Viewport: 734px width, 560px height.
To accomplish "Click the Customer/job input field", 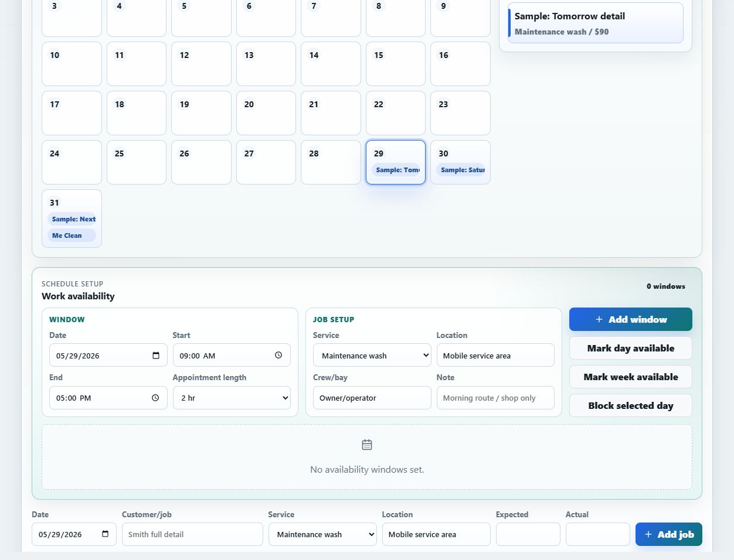I will (192, 534).
